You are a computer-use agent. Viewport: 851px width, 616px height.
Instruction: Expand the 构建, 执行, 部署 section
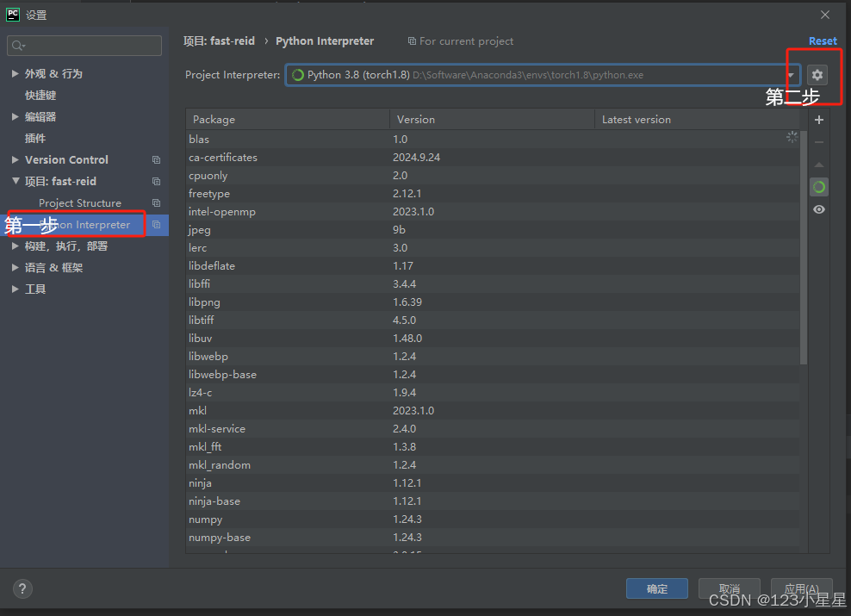[16, 246]
